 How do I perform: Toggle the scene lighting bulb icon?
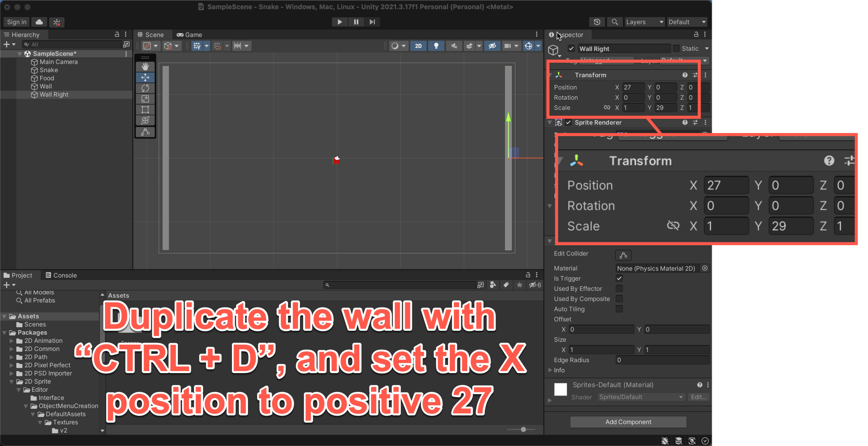pyautogui.click(x=436, y=46)
